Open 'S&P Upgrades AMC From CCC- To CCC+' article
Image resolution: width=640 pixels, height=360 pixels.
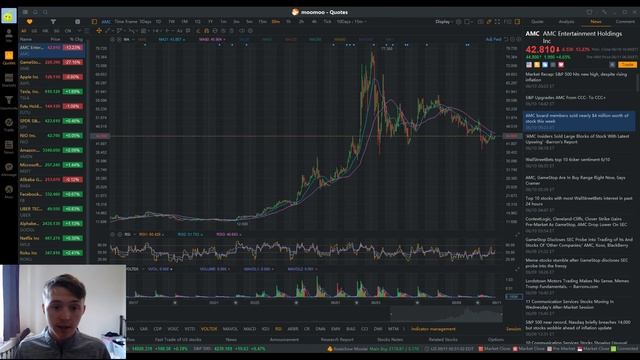click(565, 98)
